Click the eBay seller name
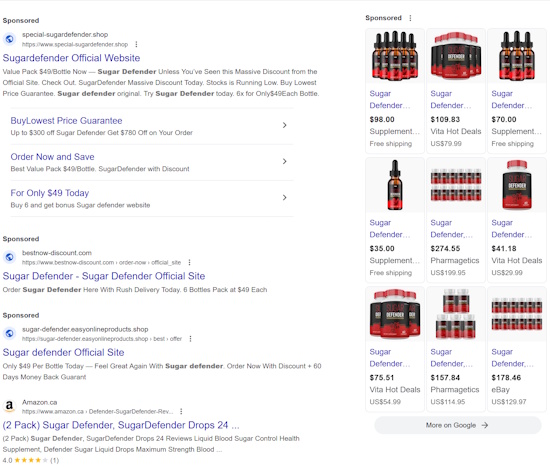The width and height of the screenshot is (550, 469). point(501,390)
